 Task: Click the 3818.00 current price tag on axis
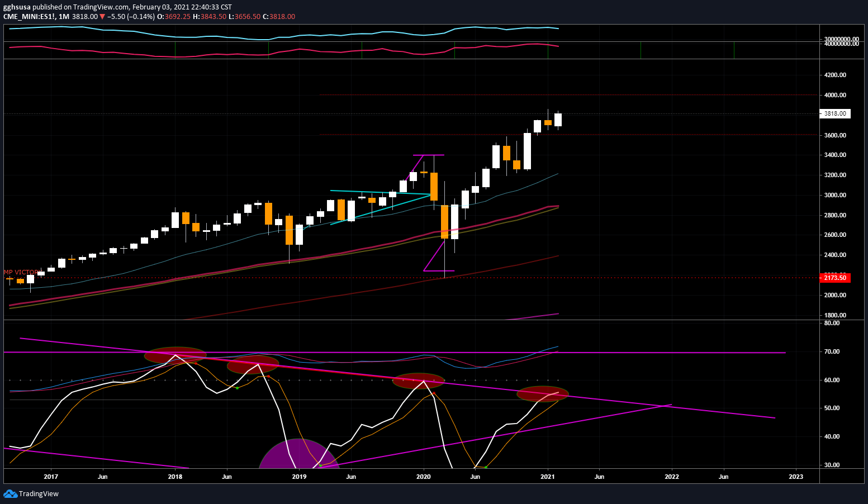835,113
